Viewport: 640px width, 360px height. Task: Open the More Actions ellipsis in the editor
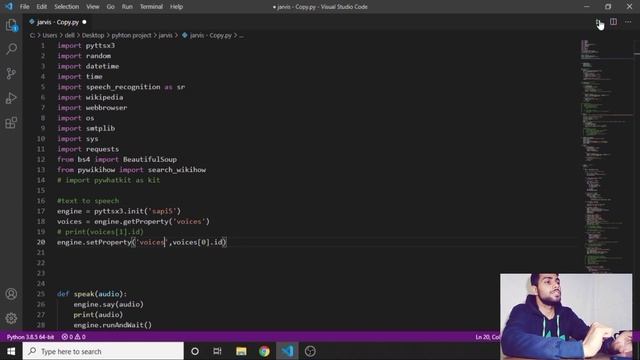point(628,22)
